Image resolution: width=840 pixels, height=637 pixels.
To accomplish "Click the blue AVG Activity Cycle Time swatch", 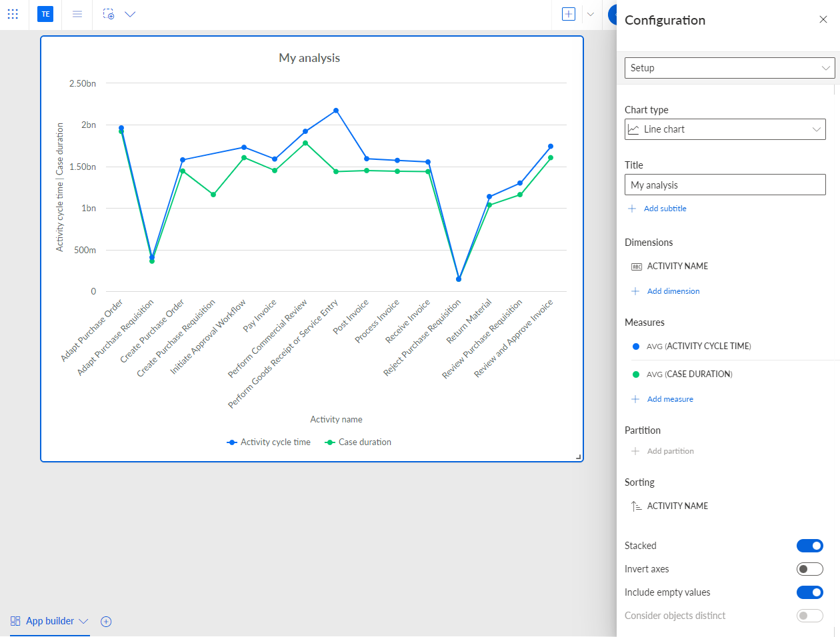I will [636, 346].
